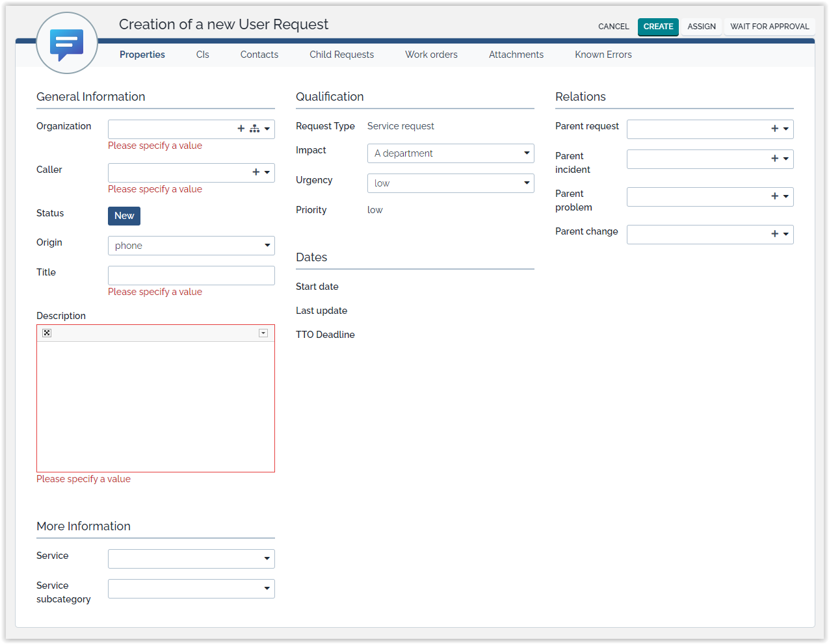
Task: Click plus icon for Parent incident
Action: point(774,159)
